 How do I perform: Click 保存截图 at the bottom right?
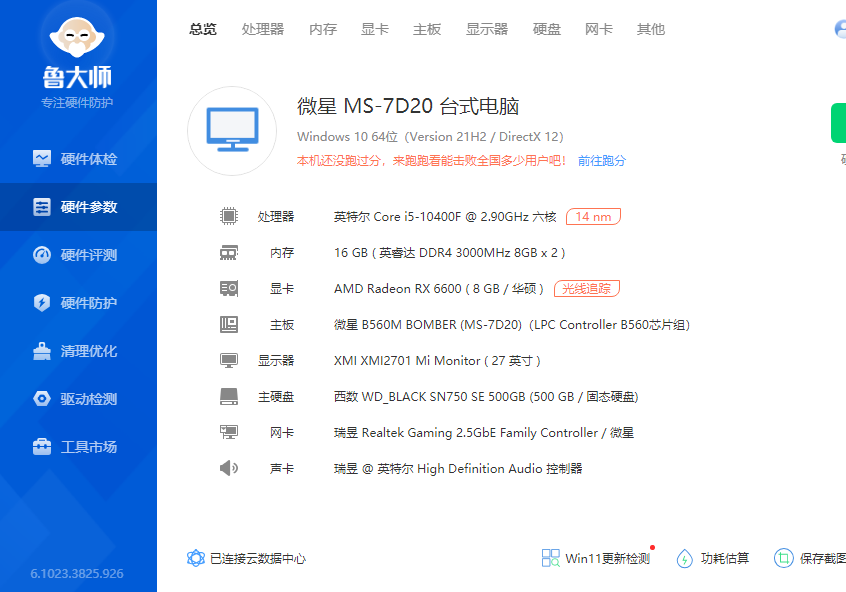click(x=823, y=559)
